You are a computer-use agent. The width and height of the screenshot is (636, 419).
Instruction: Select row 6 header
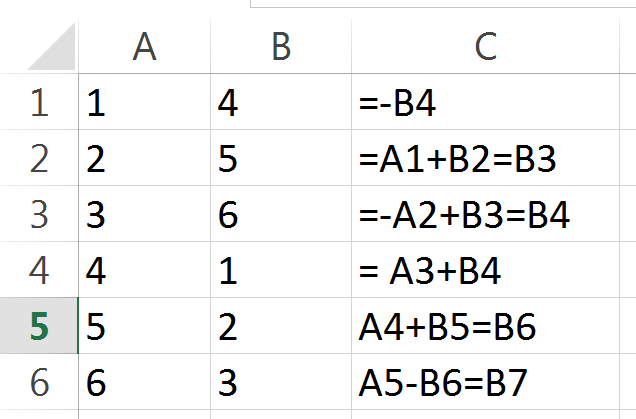[39, 383]
